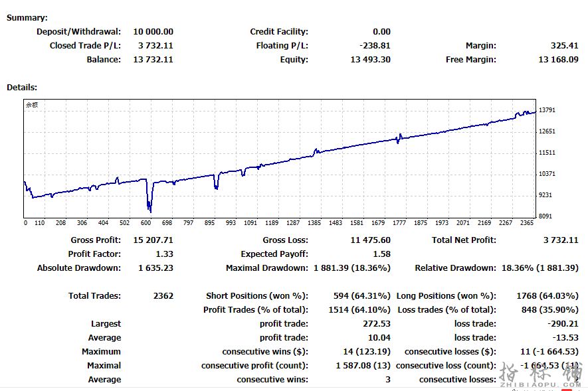This screenshot has height=391, width=588.
Task: Click the Gross Profit label
Action: pos(96,240)
